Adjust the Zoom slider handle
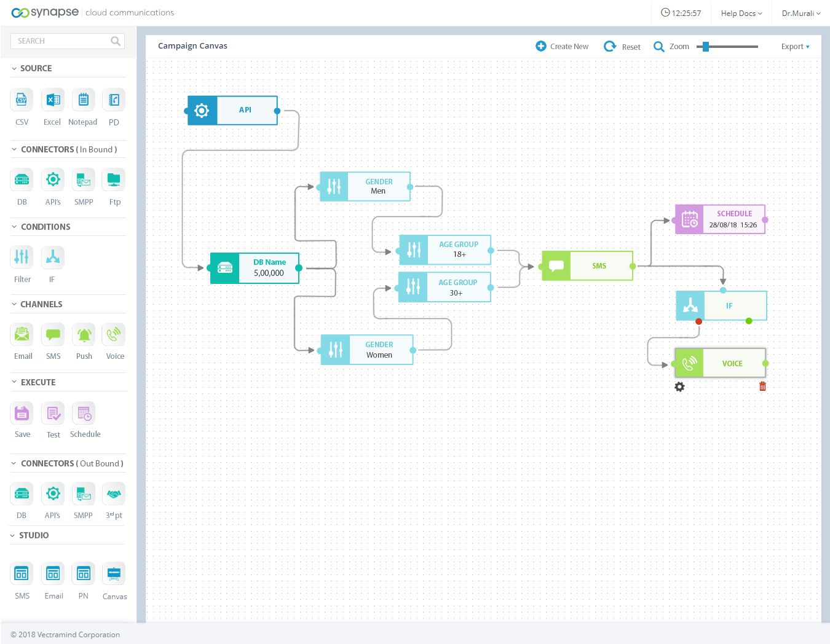Viewport: 830px width, 644px height. (x=706, y=47)
